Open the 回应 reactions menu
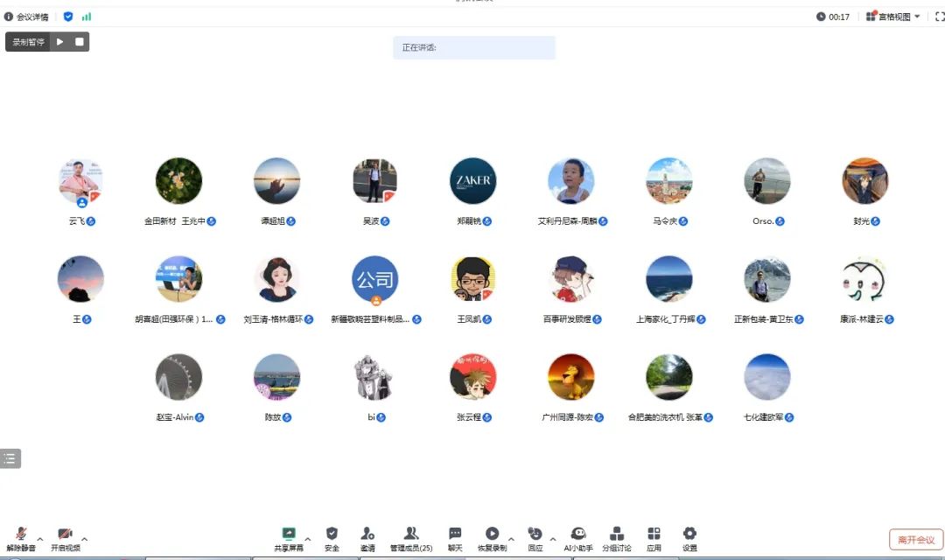 tap(535, 540)
